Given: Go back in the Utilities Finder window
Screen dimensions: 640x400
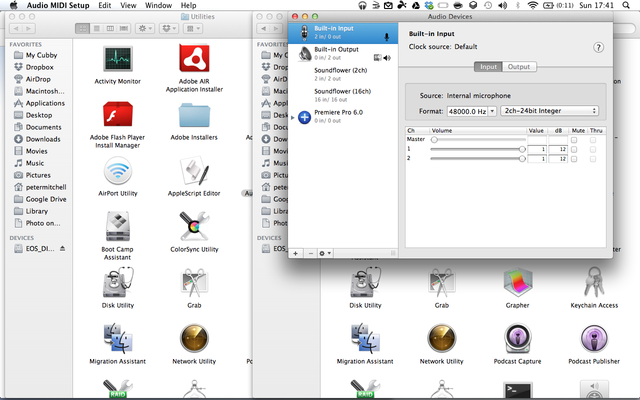Looking at the screenshot, I should click(16, 29).
